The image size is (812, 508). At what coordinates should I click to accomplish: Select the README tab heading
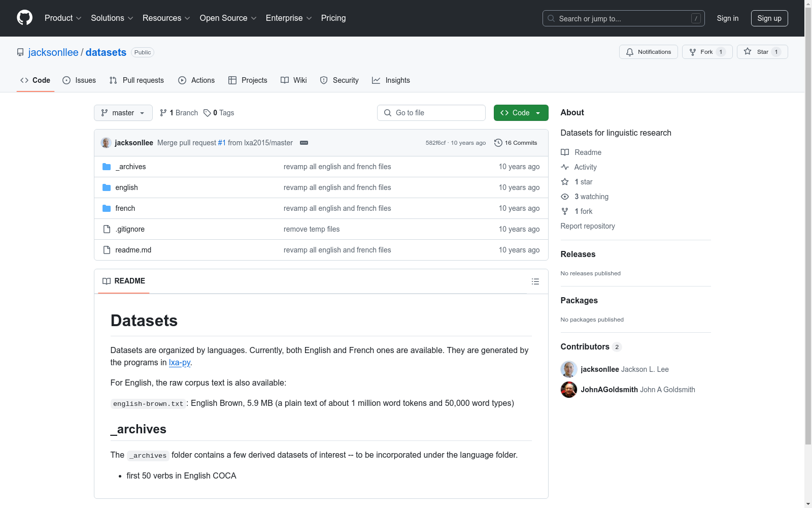click(124, 281)
